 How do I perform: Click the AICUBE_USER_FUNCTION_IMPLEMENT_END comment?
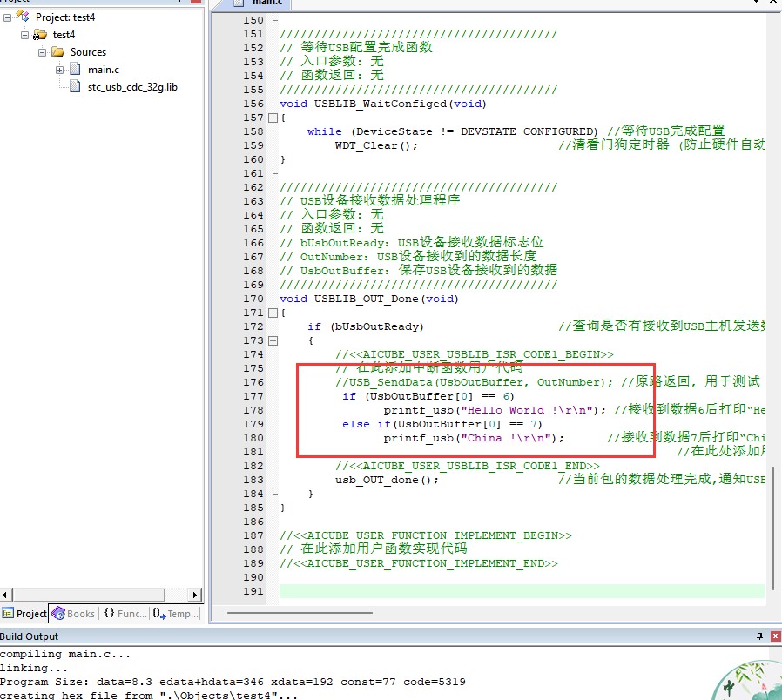click(x=418, y=563)
